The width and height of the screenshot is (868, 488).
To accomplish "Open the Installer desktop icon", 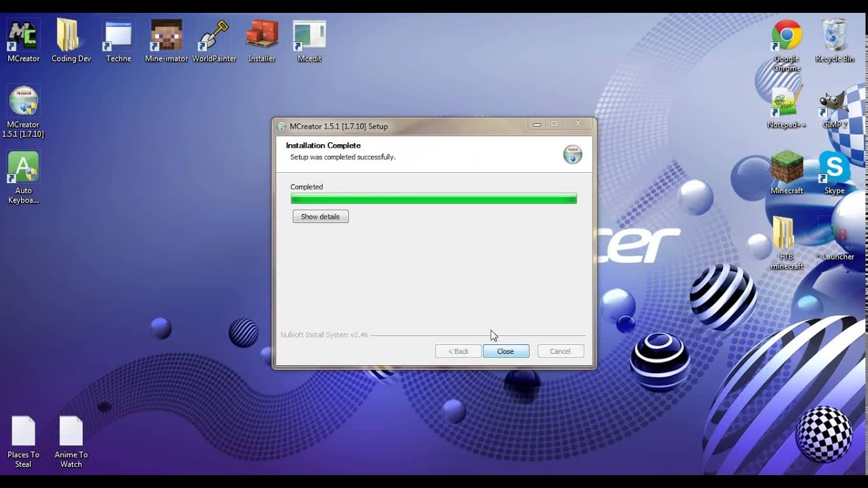I will [x=262, y=41].
